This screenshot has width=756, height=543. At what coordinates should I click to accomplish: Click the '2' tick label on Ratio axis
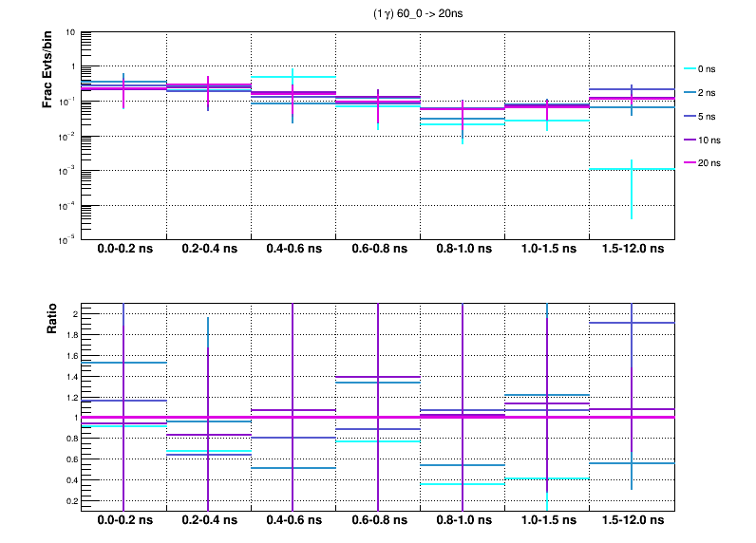click(x=73, y=313)
